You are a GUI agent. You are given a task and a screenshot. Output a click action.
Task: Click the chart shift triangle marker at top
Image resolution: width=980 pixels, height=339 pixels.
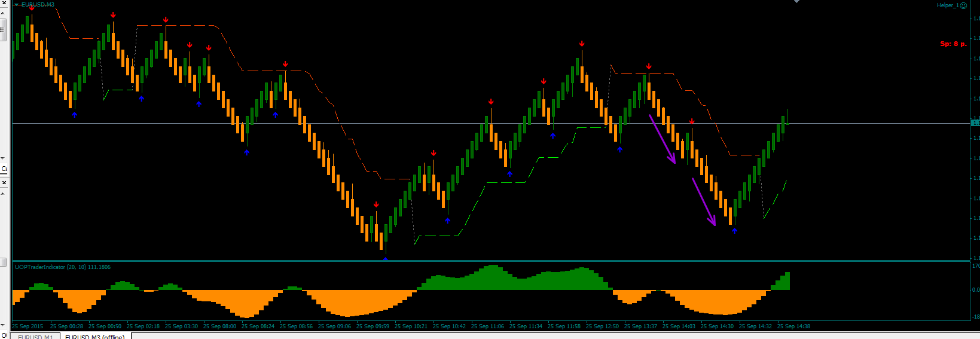pos(796,2)
